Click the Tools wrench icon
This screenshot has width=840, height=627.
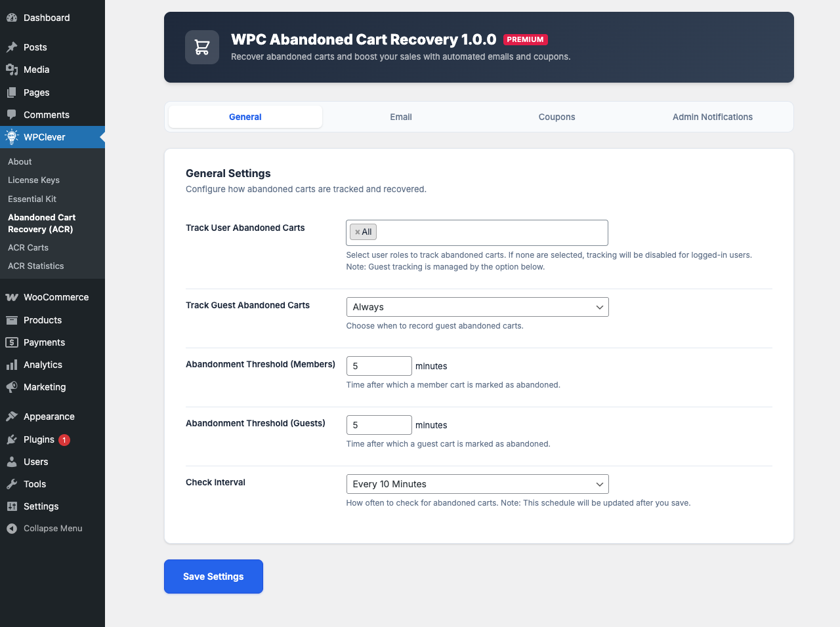click(12, 484)
